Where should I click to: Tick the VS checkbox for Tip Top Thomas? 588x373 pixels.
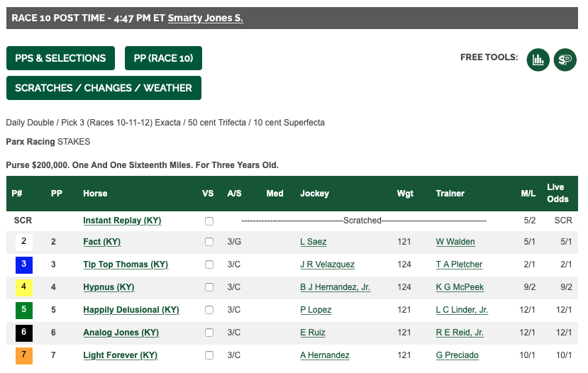209,265
